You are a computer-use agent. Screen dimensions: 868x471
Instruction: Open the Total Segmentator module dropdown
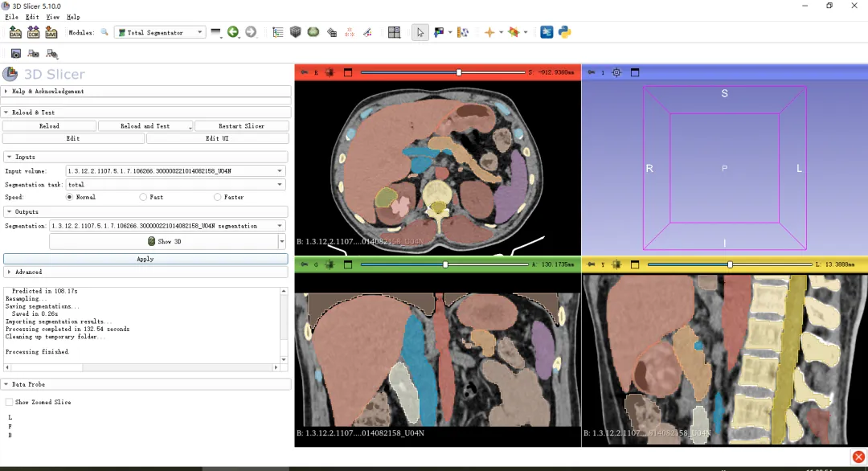coord(160,32)
